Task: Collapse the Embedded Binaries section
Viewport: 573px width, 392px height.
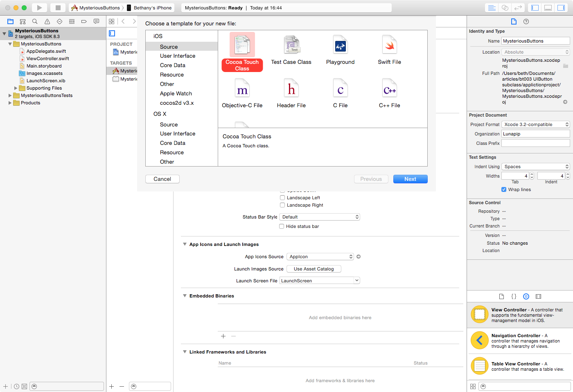Action: click(x=185, y=296)
